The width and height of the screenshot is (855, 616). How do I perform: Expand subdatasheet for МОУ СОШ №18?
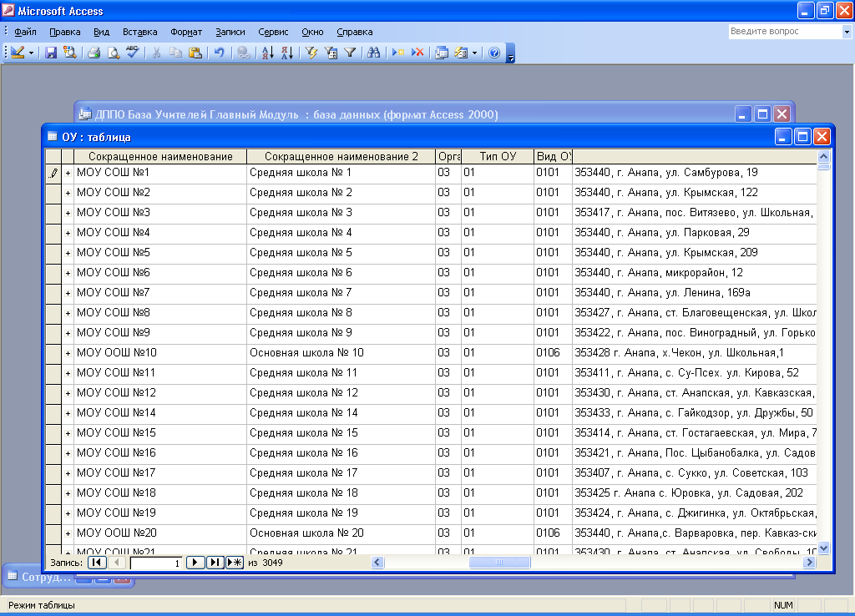click(x=68, y=493)
